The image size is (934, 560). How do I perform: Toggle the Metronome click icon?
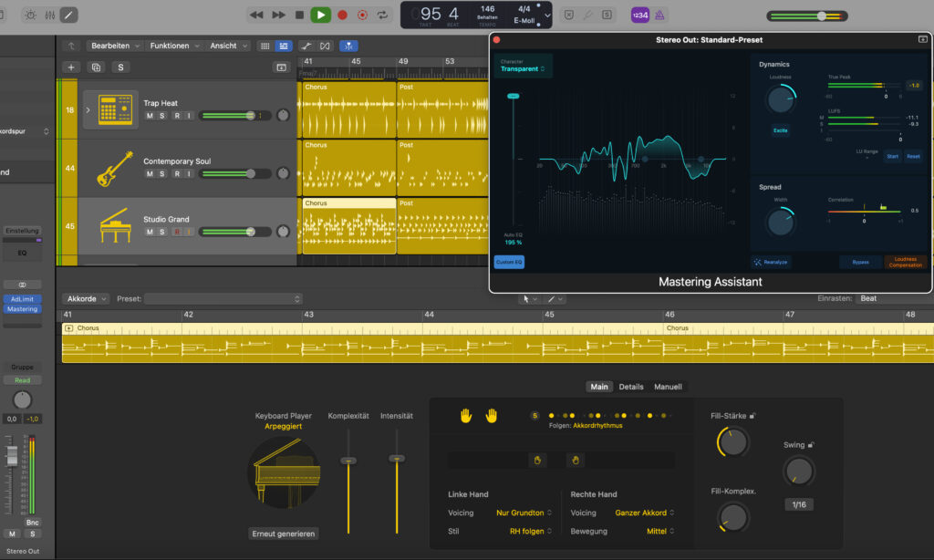pos(659,15)
